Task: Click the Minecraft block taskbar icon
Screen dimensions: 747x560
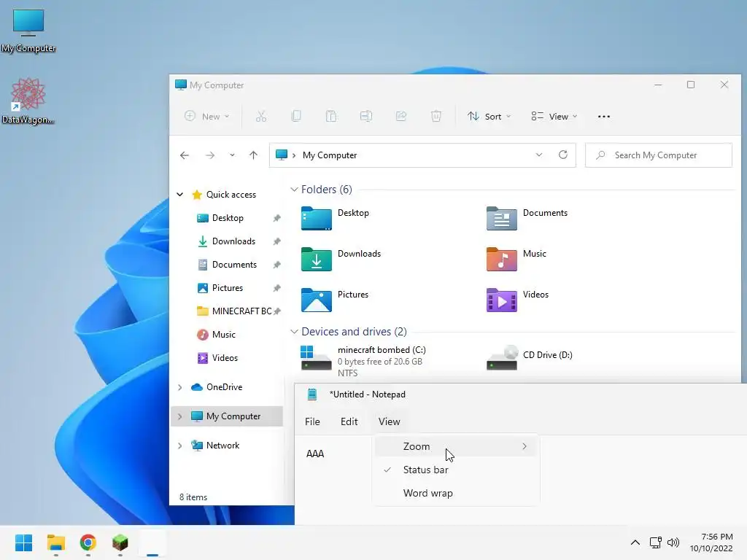Action: (x=120, y=542)
